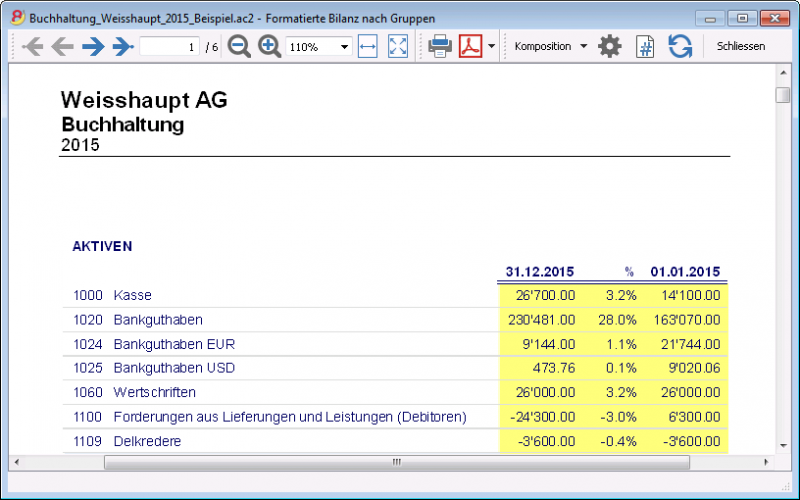Click horizontal scrollbar thumb
The image size is (800, 500).
click(x=396, y=462)
